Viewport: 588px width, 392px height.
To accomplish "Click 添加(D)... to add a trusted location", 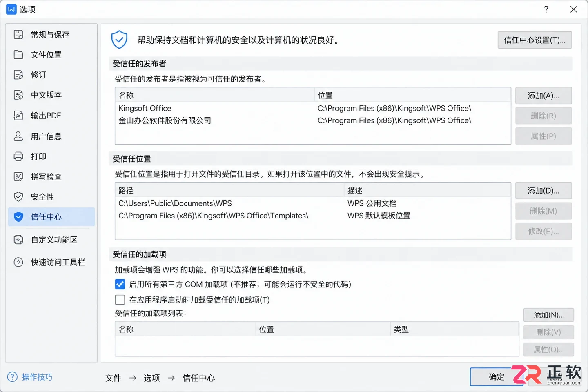I will pos(543,191).
